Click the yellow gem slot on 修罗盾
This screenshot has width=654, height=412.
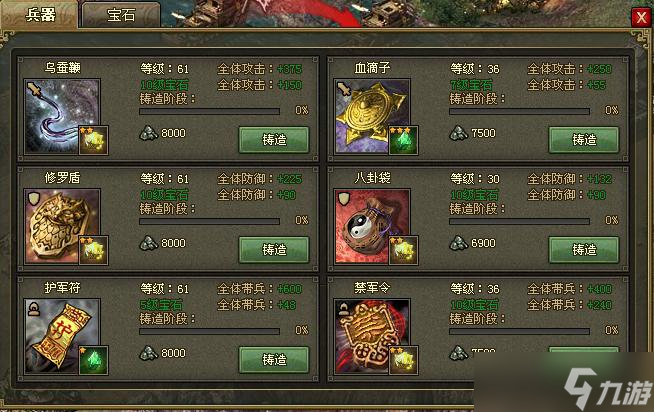[x=93, y=250]
